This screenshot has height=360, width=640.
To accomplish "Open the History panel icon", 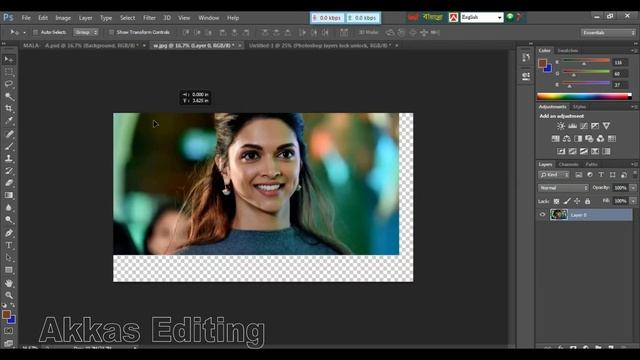I will pos(526,58).
